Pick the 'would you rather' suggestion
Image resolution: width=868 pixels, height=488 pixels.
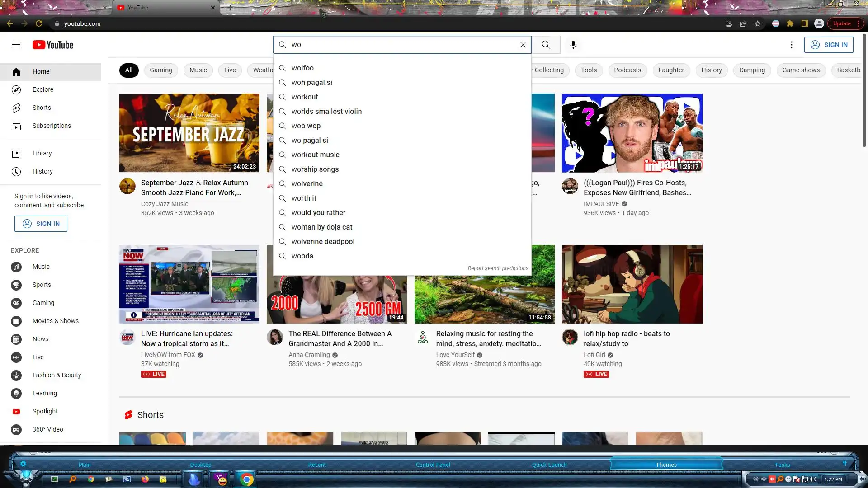[x=318, y=212]
